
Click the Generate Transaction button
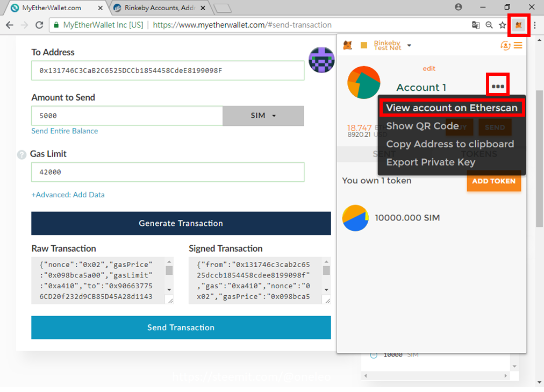[x=181, y=223]
